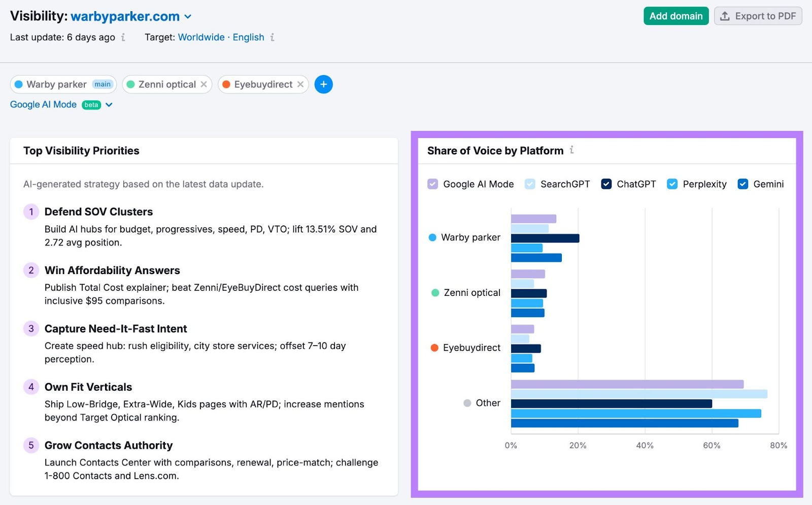View info for Share of Voice by Platform

572,150
